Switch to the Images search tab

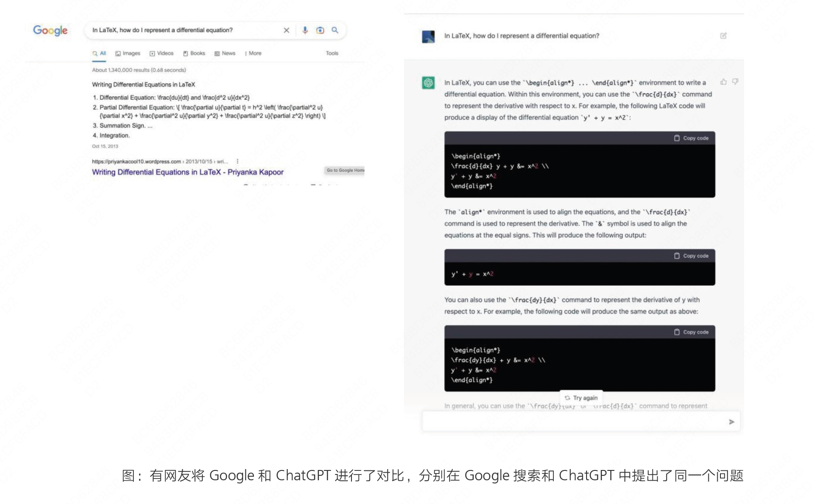coord(128,53)
